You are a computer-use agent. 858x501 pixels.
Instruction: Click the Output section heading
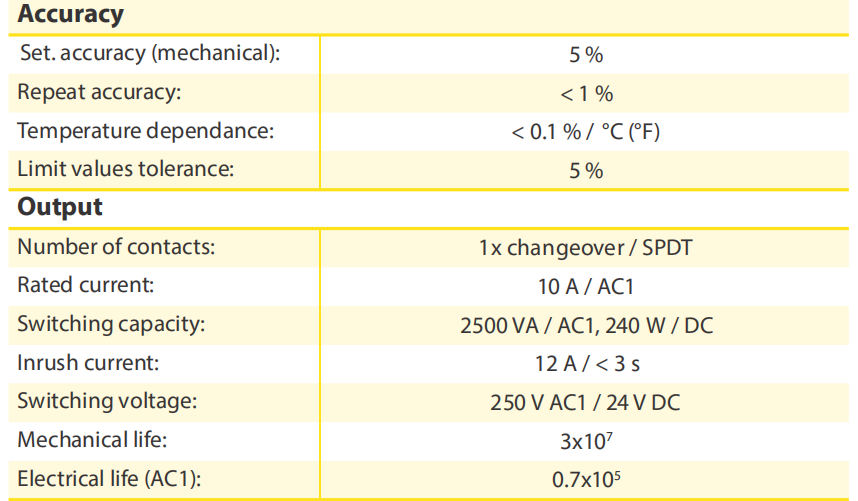[x=60, y=207]
